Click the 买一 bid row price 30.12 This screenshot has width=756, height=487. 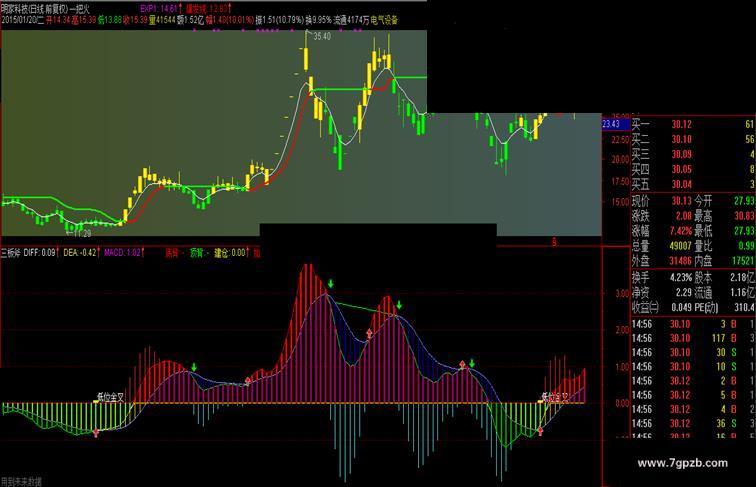pyautogui.click(x=682, y=124)
